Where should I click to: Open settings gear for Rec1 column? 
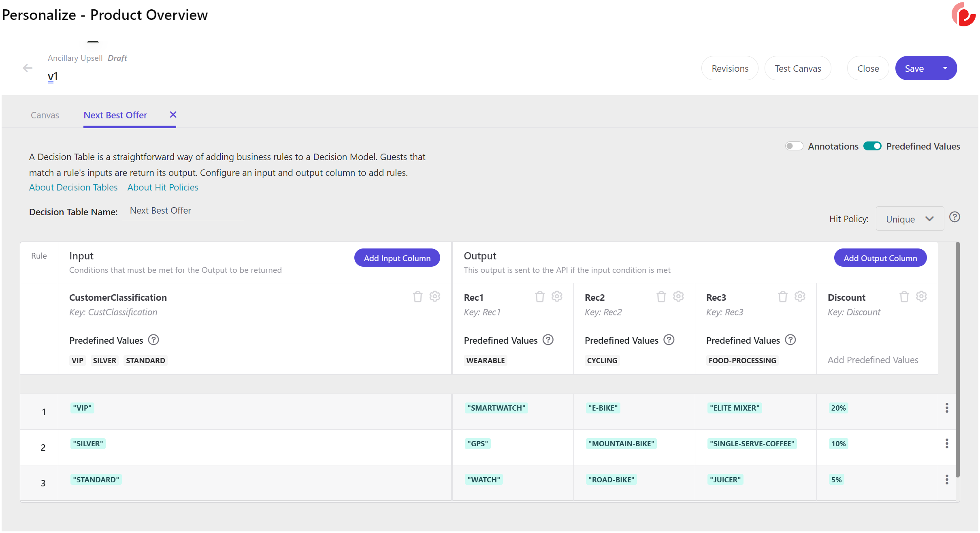click(x=557, y=297)
